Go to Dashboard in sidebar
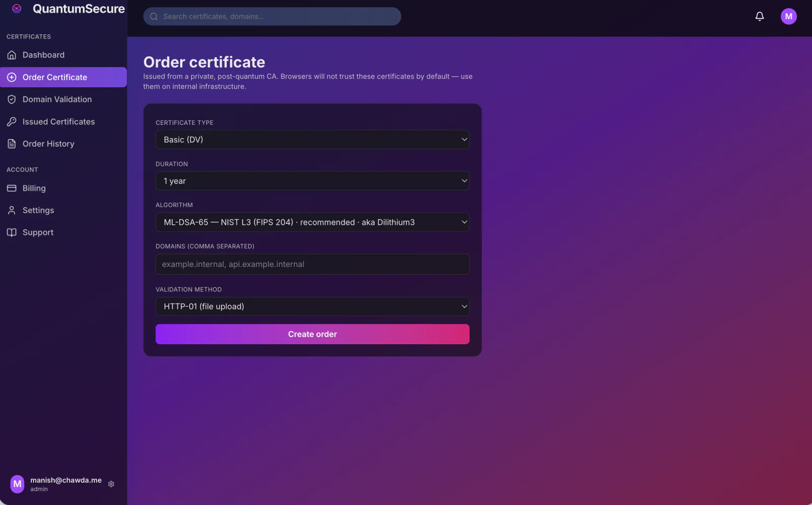The height and width of the screenshot is (505, 812). pos(63,55)
